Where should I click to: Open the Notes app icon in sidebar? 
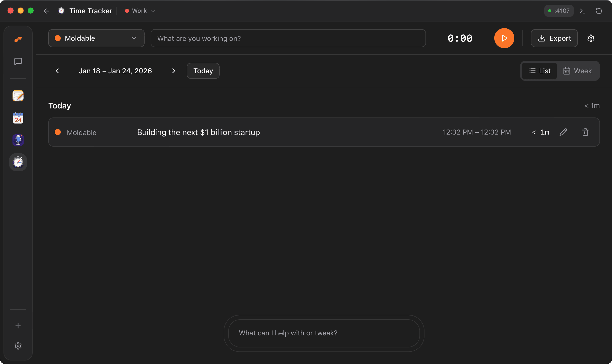point(18,96)
